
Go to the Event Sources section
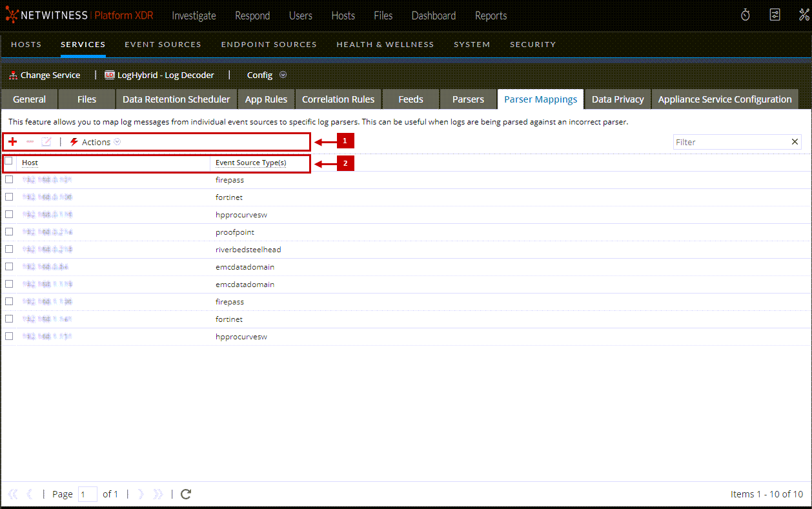click(x=163, y=45)
